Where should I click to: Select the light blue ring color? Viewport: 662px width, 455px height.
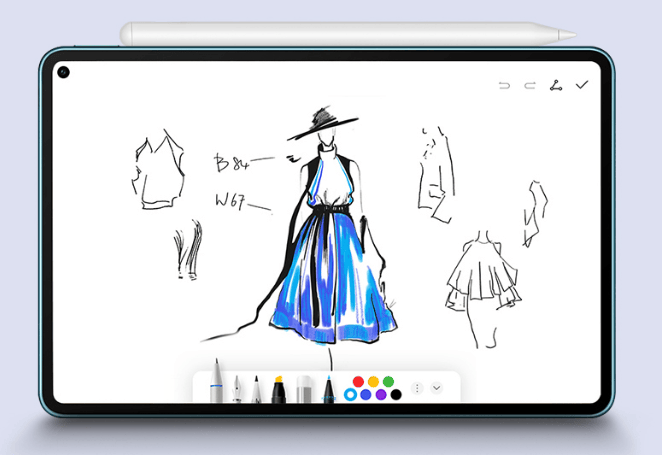point(350,394)
